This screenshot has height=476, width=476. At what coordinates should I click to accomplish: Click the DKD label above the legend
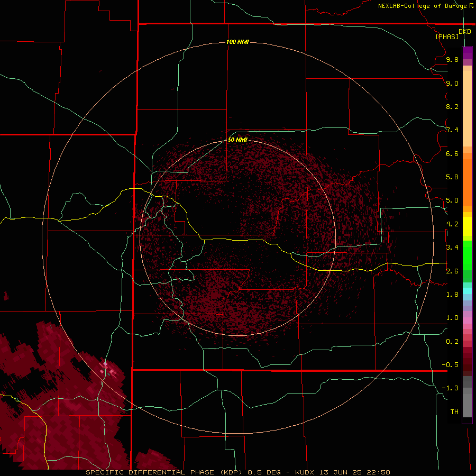click(x=465, y=31)
